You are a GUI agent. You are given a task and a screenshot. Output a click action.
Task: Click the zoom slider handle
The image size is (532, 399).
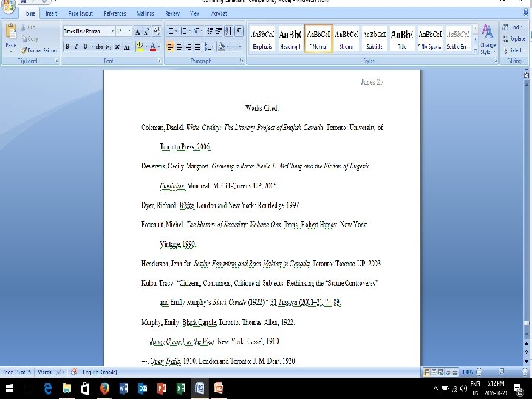[x=502, y=372]
